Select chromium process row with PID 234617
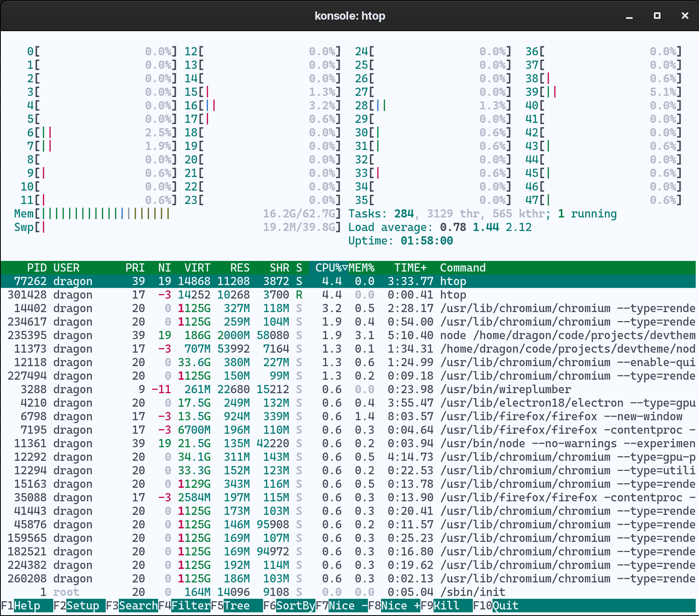The image size is (699, 616). click(348, 322)
